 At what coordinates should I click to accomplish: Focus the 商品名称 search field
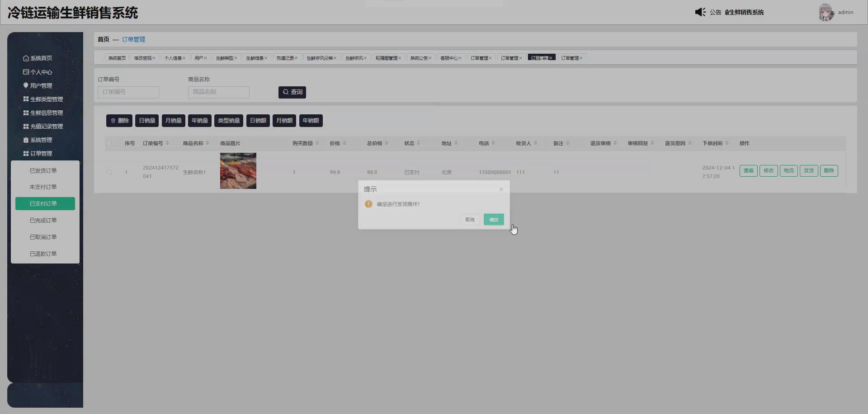click(219, 92)
